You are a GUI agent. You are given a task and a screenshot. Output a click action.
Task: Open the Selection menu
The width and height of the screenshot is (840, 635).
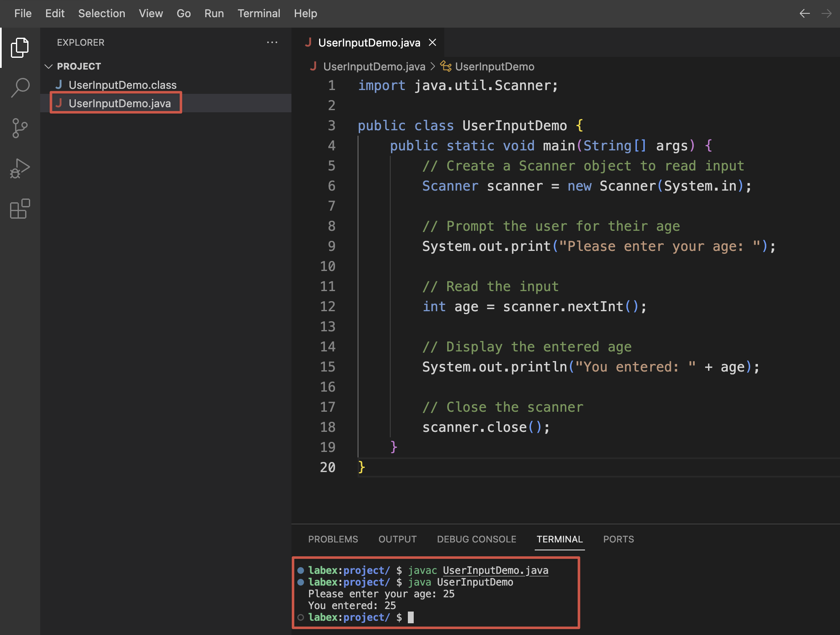pos(101,13)
